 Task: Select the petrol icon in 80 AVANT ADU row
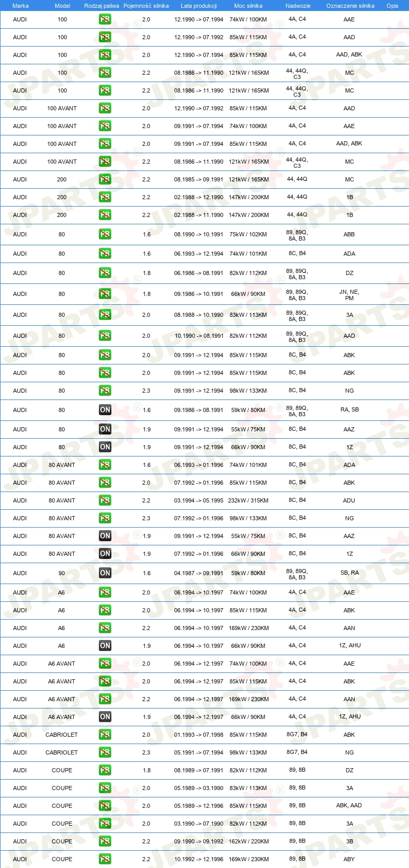click(x=105, y=500)
